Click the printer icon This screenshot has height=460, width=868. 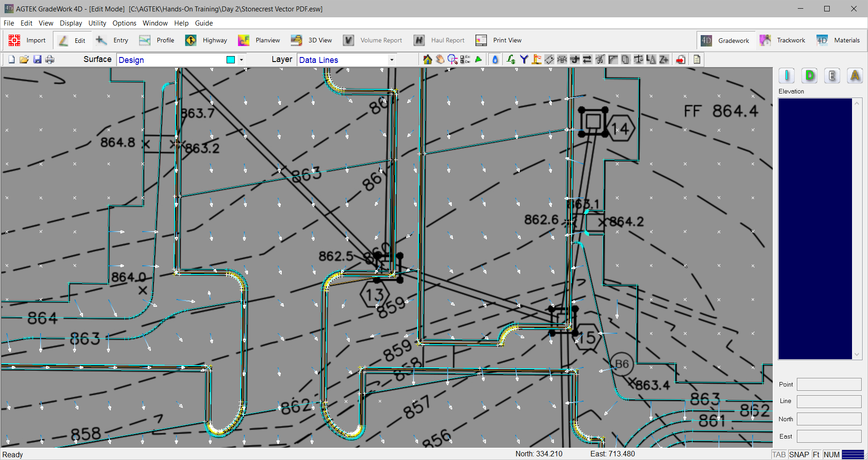[50, 60]
